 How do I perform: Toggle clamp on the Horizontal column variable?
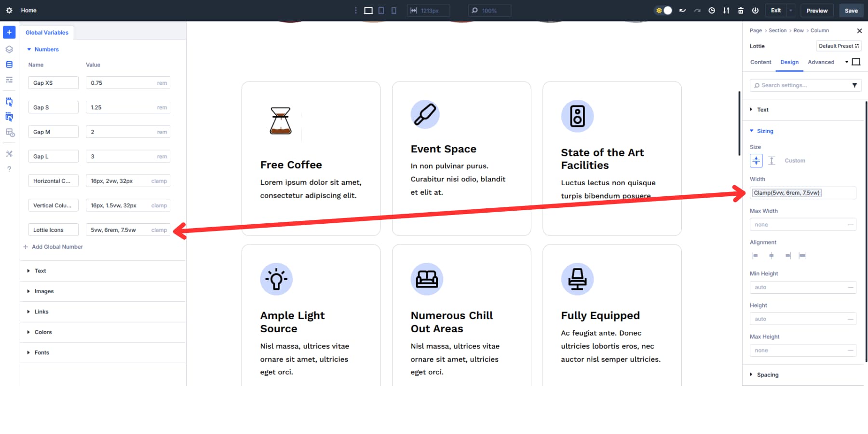(159, 180)
